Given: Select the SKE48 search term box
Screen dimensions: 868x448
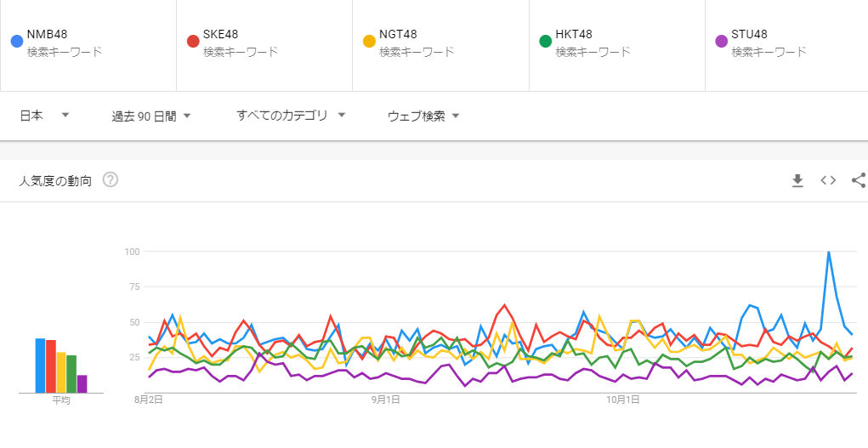Looking at the screenshot, I should pos(264,44).
